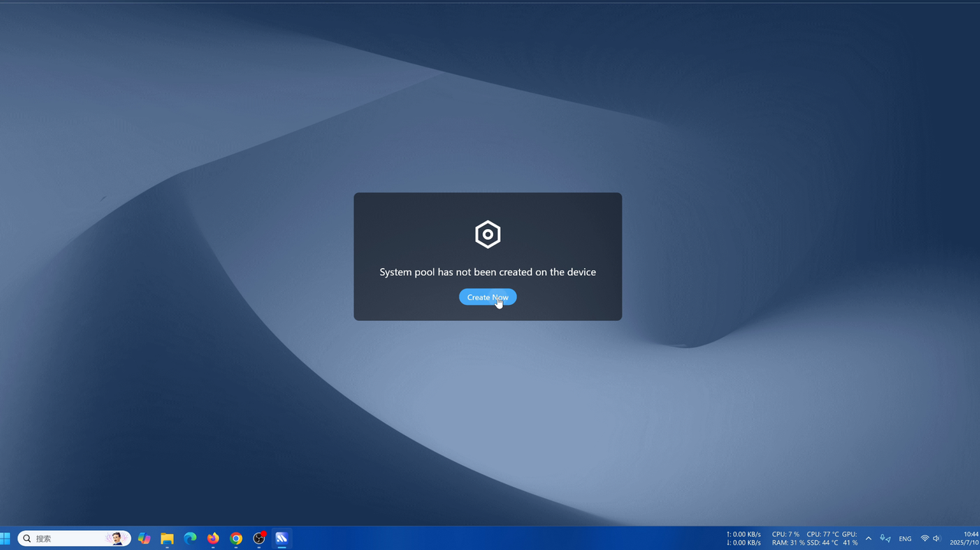Click the CPU and RAM usage readout
Screen dimensions: 980x550
786,539
